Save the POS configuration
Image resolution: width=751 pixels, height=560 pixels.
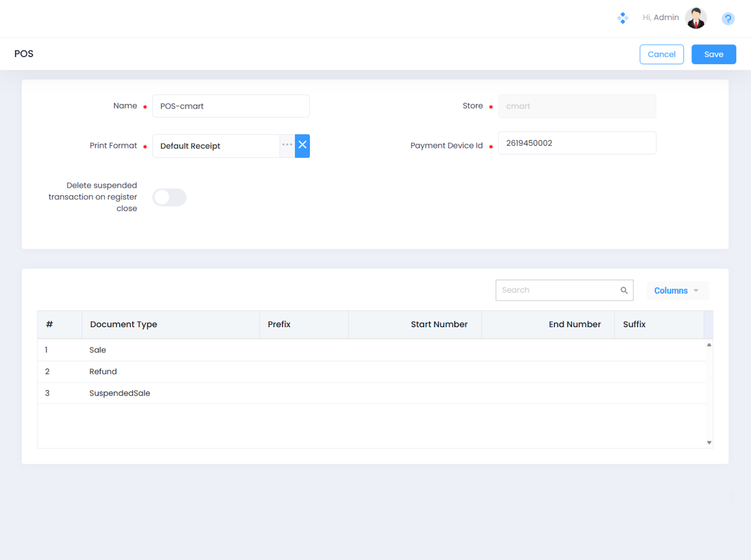(x=713, y=54)
